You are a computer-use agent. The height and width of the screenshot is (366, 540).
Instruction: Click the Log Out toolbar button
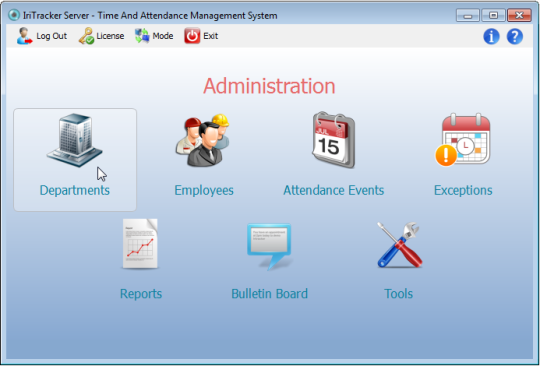click(x=42, y=36)
